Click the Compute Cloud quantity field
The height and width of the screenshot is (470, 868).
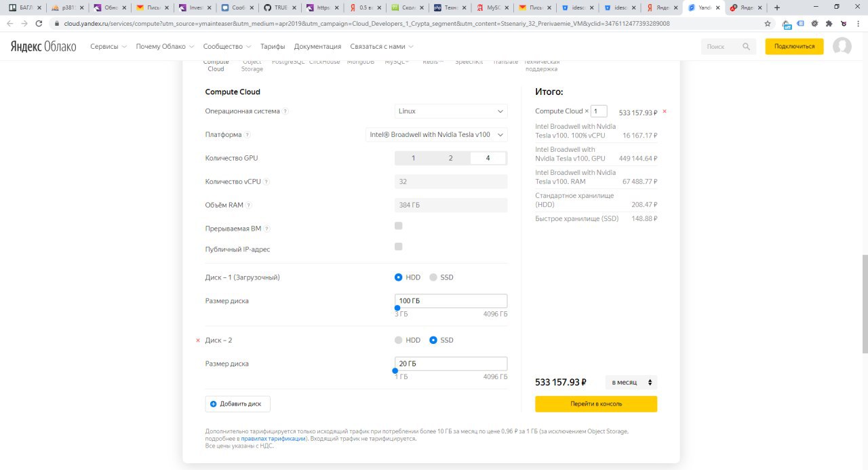[x=599, y=111]
